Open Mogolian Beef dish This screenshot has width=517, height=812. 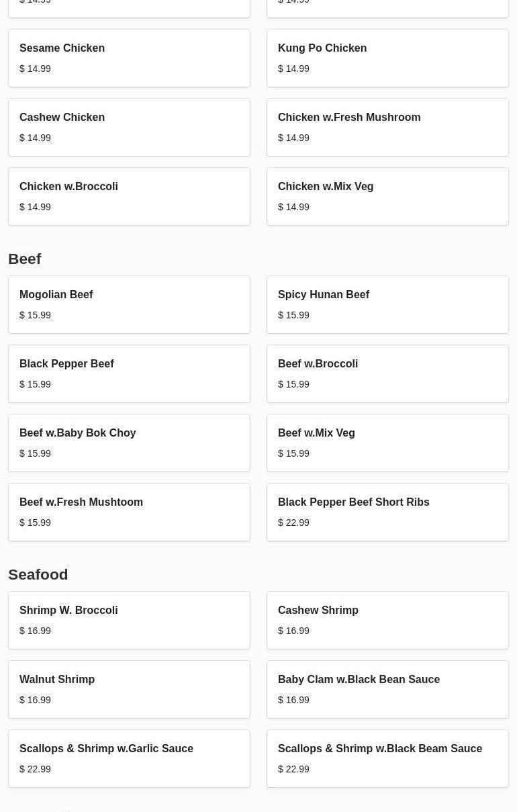[129, 304]
